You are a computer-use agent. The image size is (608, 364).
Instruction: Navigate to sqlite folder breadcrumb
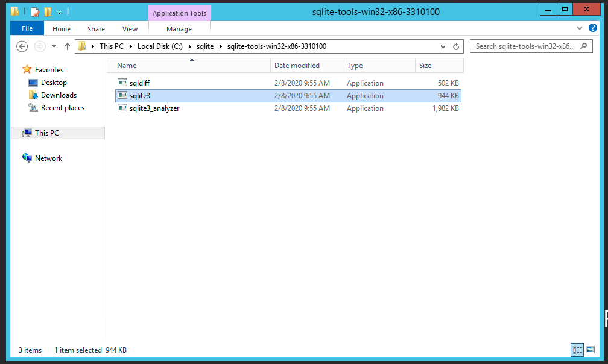[x=205, y=46]
